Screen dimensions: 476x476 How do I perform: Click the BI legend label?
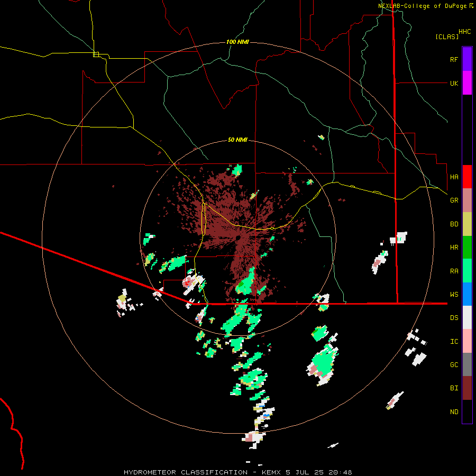(454, 388)
